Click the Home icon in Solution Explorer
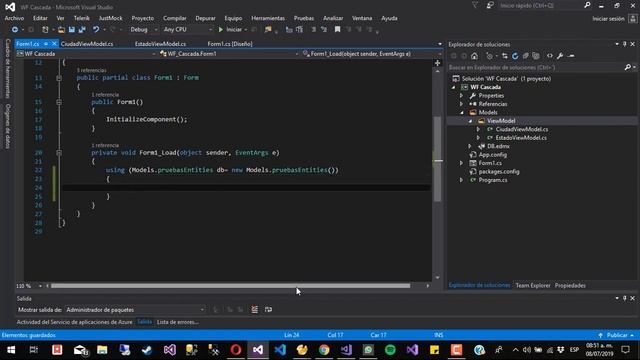The height and width of the screenshot is (360, 640). tap(474, 56)
